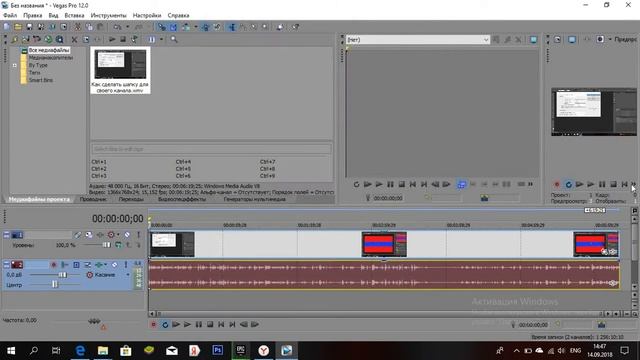Play the timeline from transport bar

coord(187,324)
